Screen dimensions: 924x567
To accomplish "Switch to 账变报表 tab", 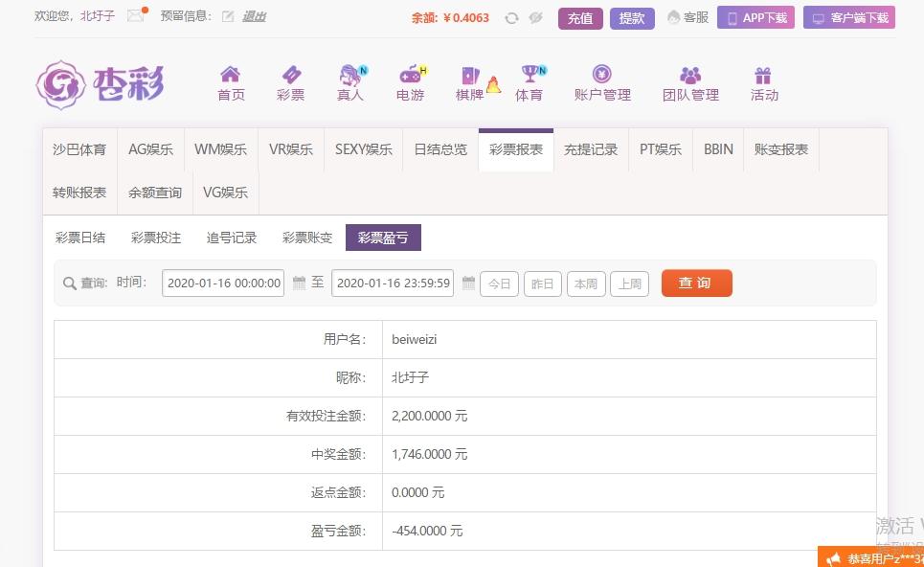I will 781,149.
